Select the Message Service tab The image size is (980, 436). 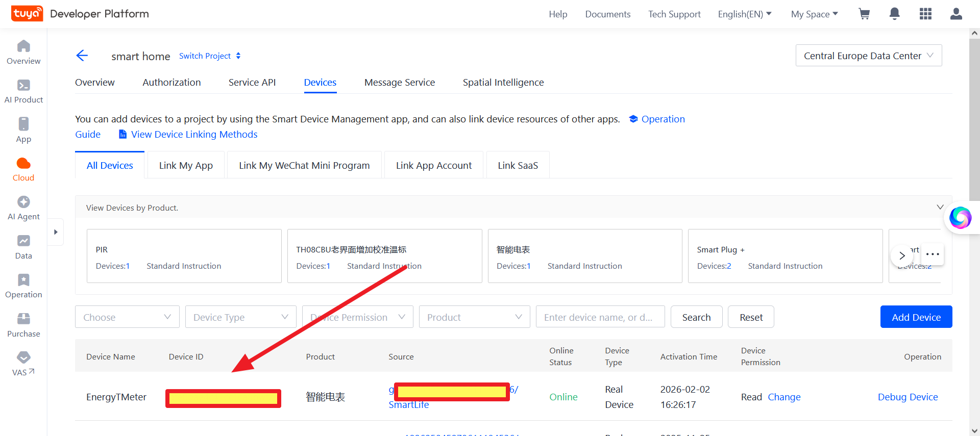click(400, 83)
